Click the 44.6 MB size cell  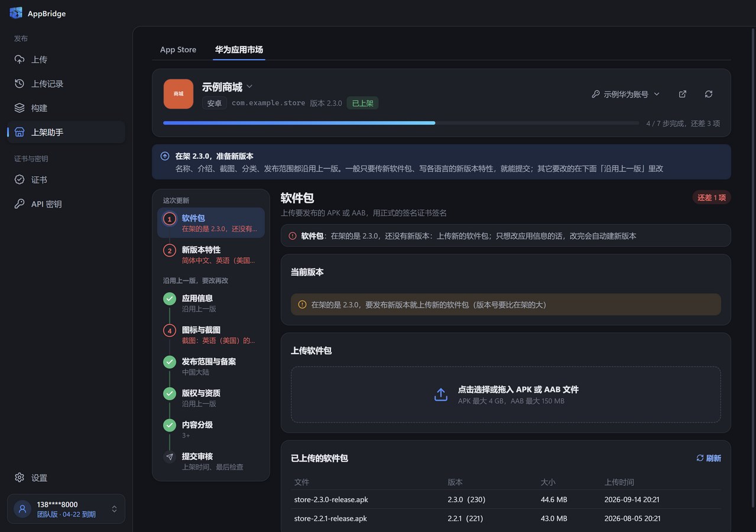(x=554, y=499)
